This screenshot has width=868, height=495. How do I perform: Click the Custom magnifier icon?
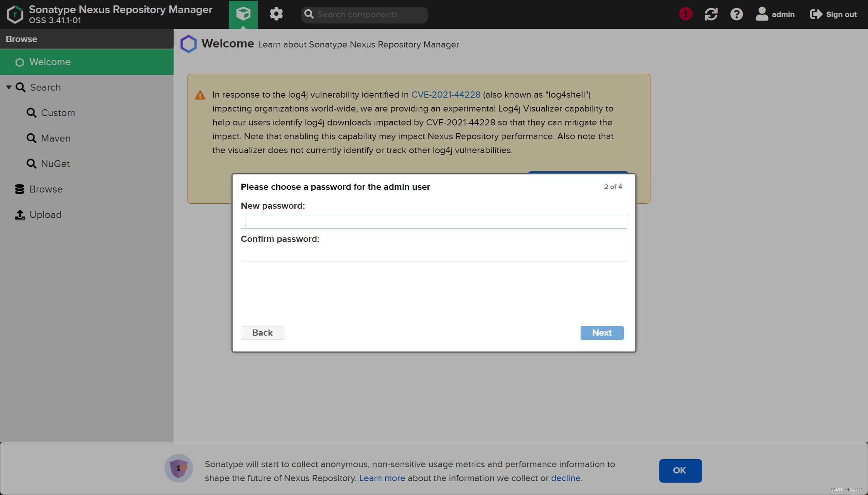point(32,113)
